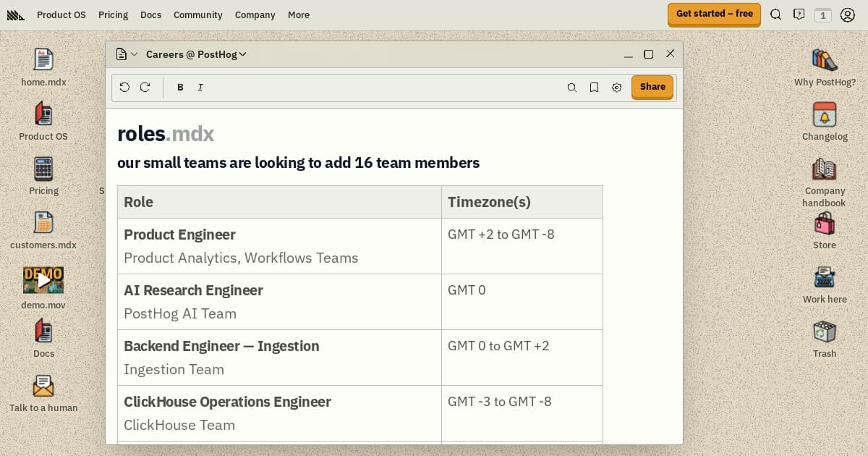The image size is (868, 456).
Task: Click the open windows counter icon
Action: pyautogui.click(x=822, y=14)
